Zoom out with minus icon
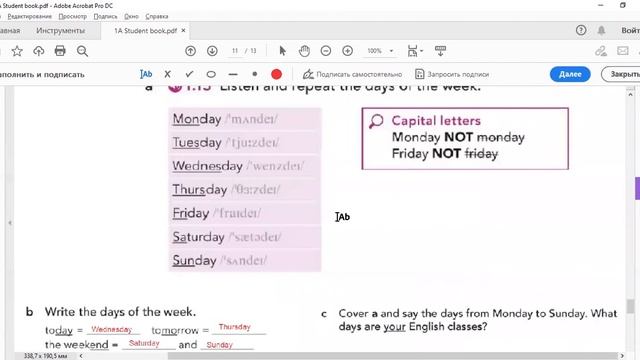The width and height of the screenshot is (640, 360). (x=326, y=51)
